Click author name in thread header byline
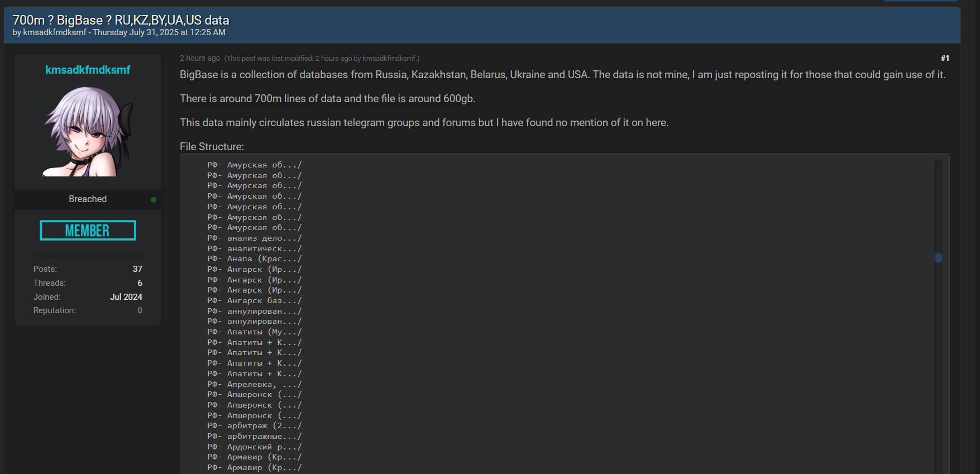The image size is (980, 474). click(55, 32)
